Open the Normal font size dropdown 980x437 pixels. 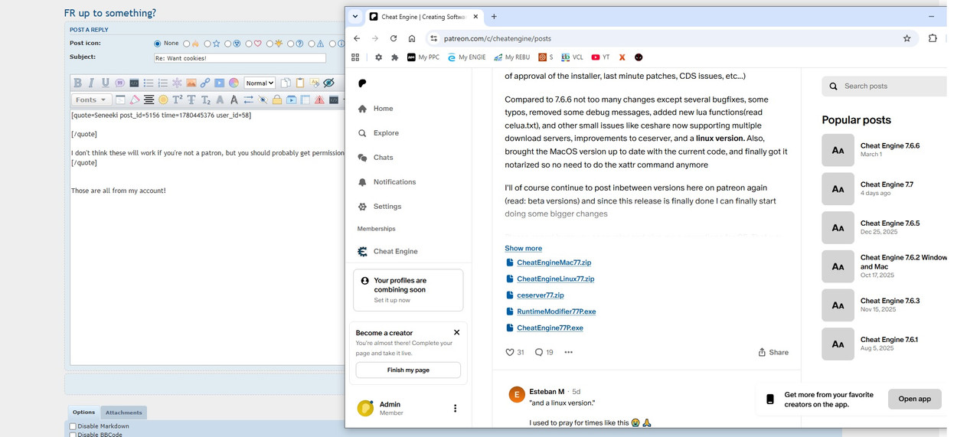pyautogui.click(x=260, y=83)
